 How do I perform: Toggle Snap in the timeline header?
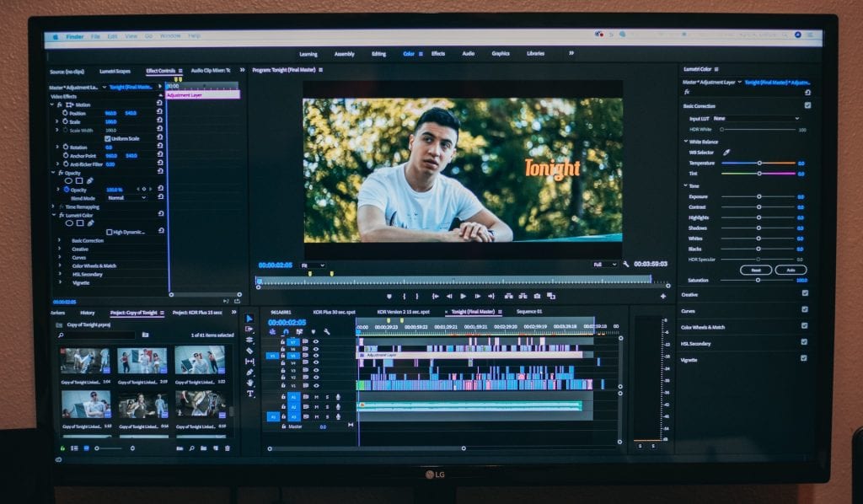pos(285,331)
